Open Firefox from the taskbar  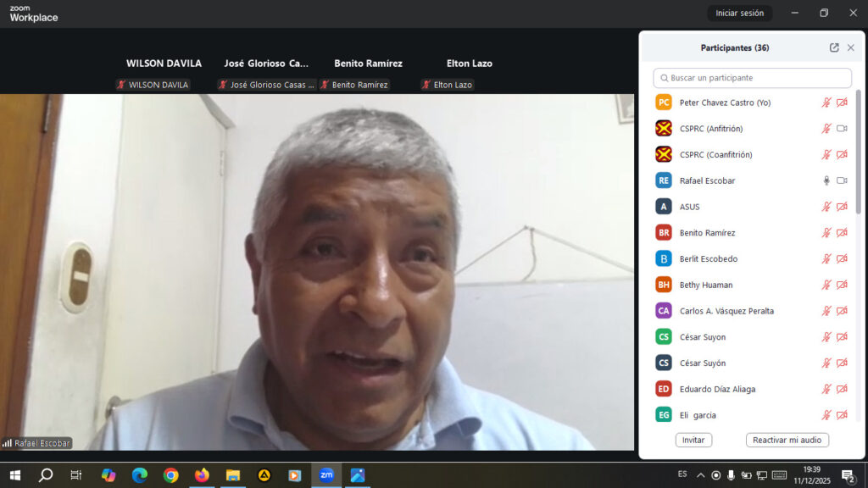point(202,475)
